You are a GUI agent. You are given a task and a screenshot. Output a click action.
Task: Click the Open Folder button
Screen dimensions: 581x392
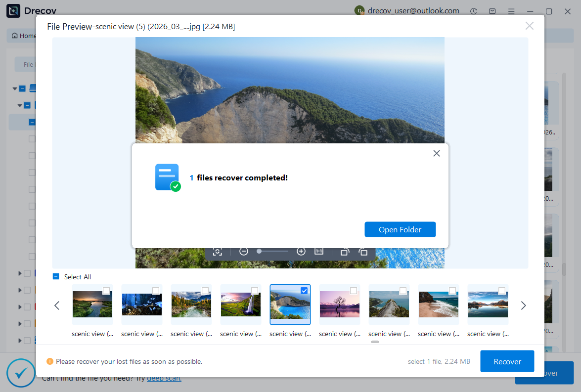(x=400, y=229)
